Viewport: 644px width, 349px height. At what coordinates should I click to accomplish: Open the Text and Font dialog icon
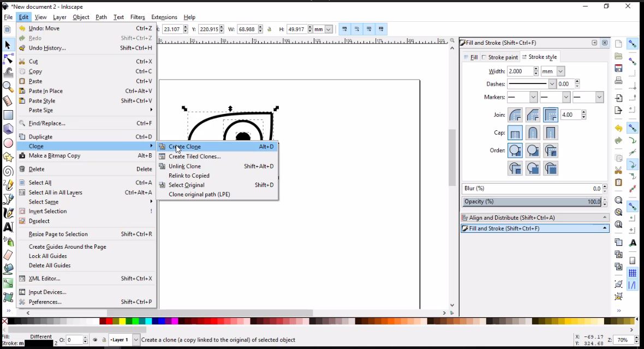[x=632, y=243]
